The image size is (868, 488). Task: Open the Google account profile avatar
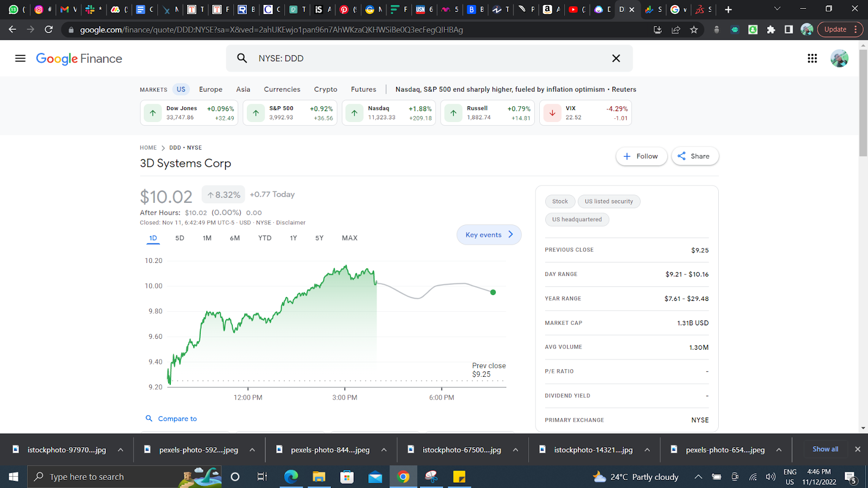tap(839, 59)
